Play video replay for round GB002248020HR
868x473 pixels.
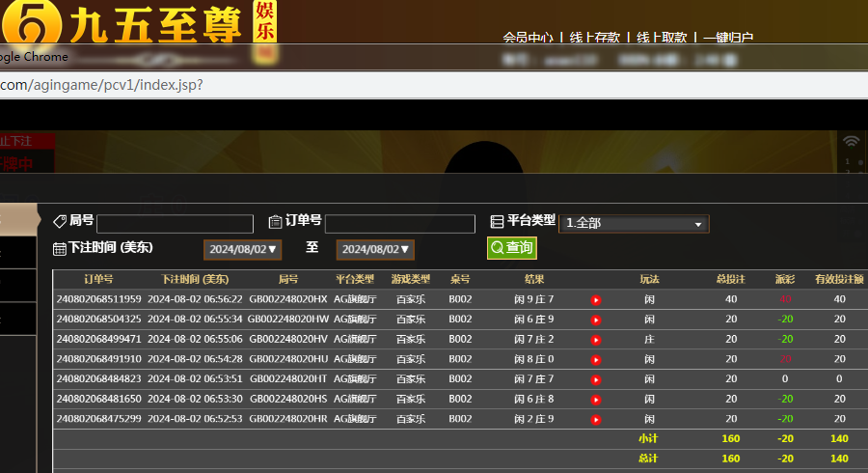pos(596,420)
